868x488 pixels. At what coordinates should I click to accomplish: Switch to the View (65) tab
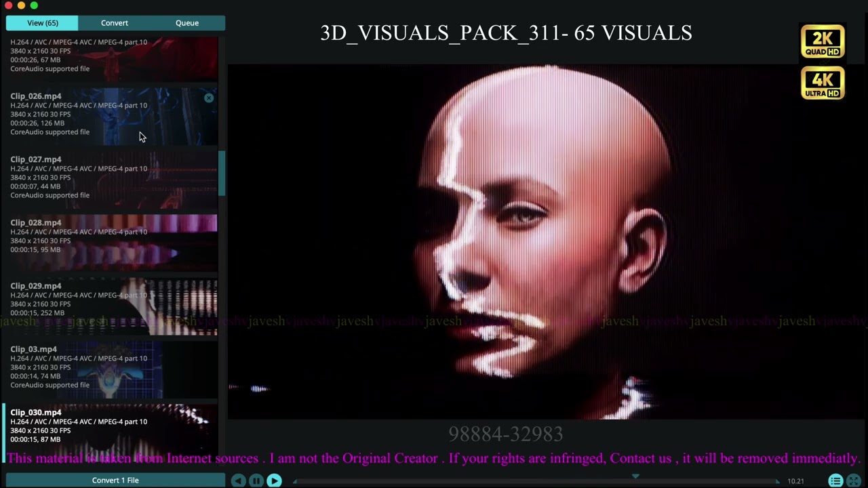[42, 23]
